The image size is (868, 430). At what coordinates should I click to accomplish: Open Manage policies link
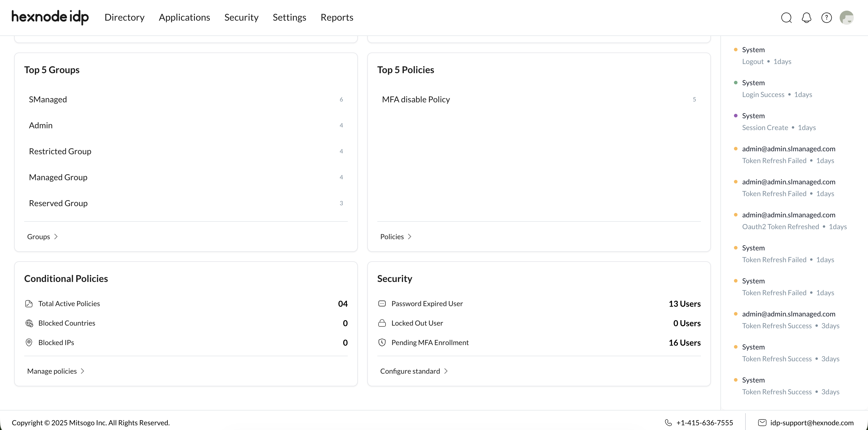pos(52,371)
